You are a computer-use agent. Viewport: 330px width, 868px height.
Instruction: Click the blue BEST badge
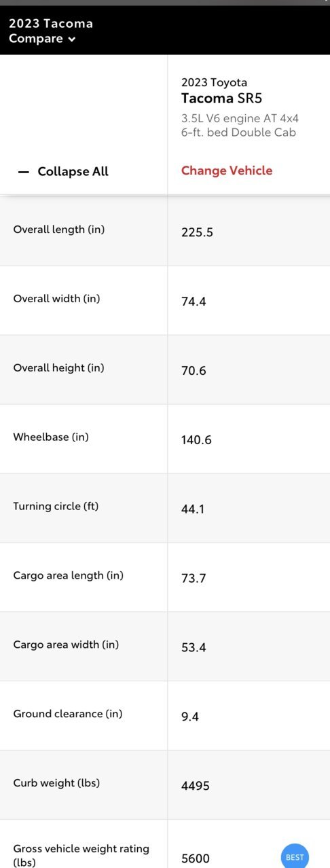coord(295,857)
